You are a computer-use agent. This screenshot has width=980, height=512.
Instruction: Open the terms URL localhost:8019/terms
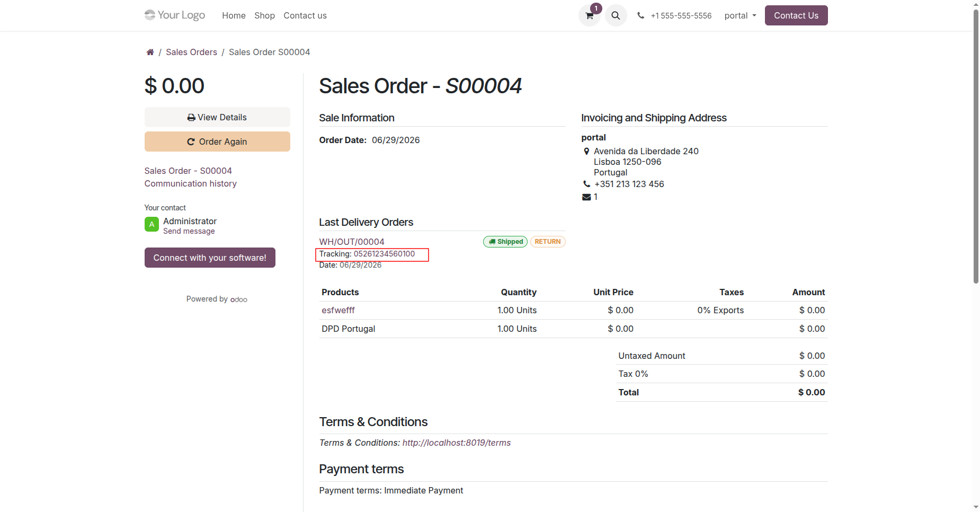pyautogui.click(x=457, y=443)
